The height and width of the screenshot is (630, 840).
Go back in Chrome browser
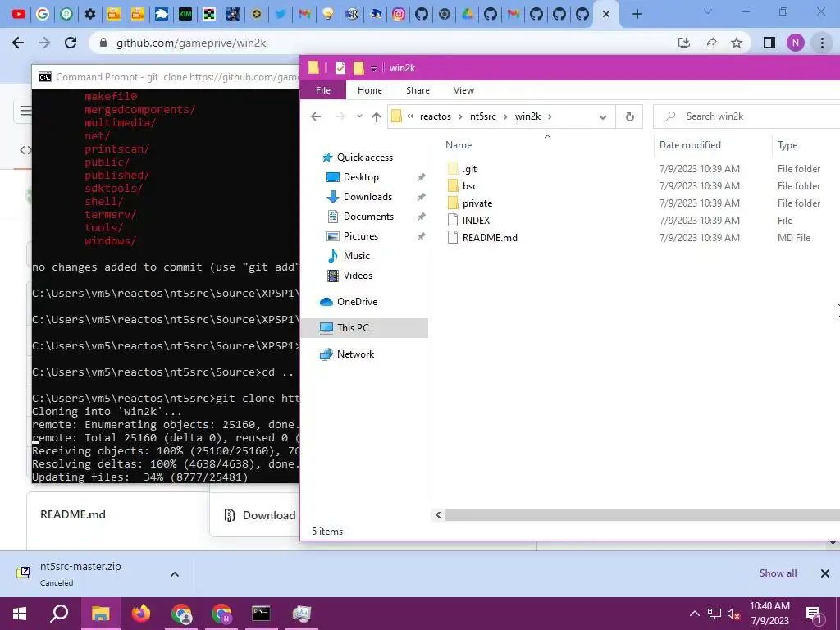pyautogui.click(x=18, y=43)
